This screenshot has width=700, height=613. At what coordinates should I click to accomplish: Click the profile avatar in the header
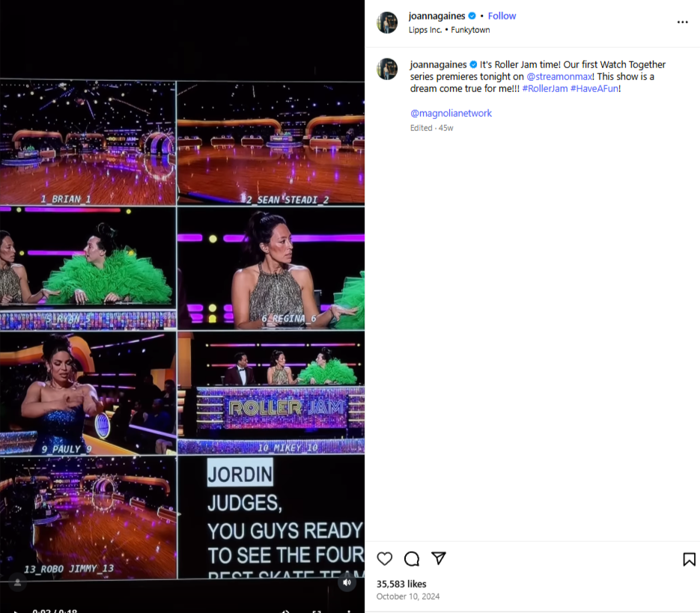(x=387, y=22)
